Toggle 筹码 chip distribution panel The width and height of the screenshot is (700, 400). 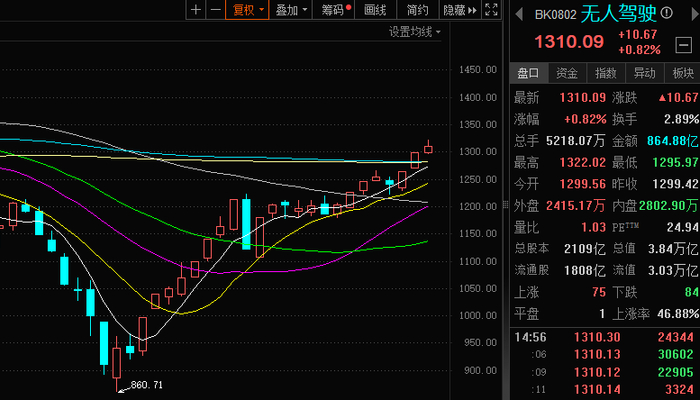[333, 10]
